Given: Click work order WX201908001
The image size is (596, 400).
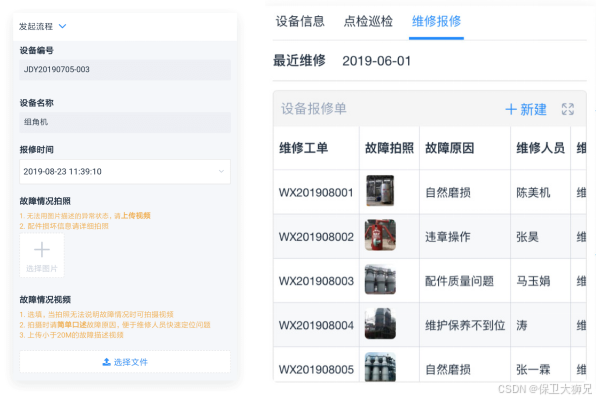Looking at the screenshot, I should tap(316, 193).
